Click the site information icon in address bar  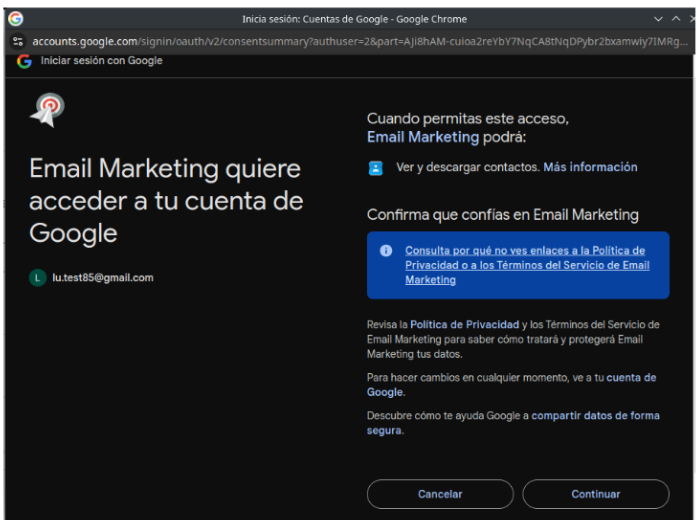pos(18,41)
